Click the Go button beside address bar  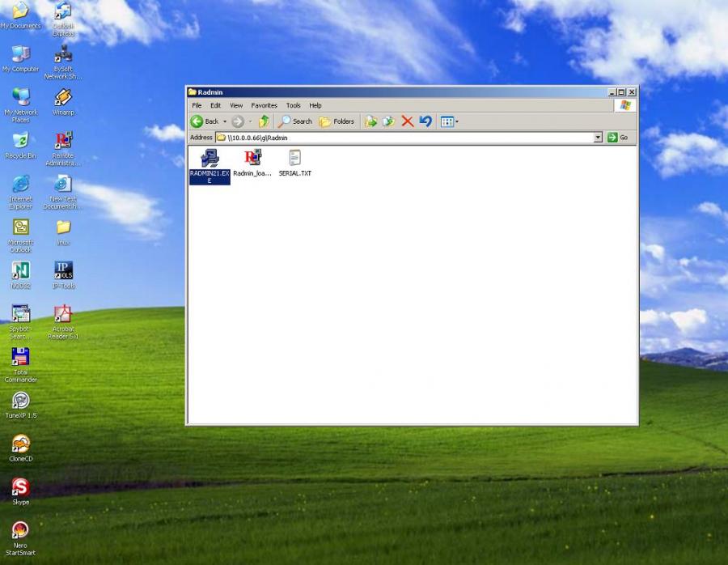click(617, 138)
